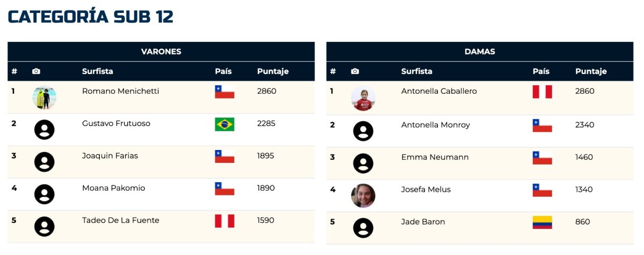Click the Peru flag next to Antonella Caballero
644x255 pixels.
[x=542, y=92]
